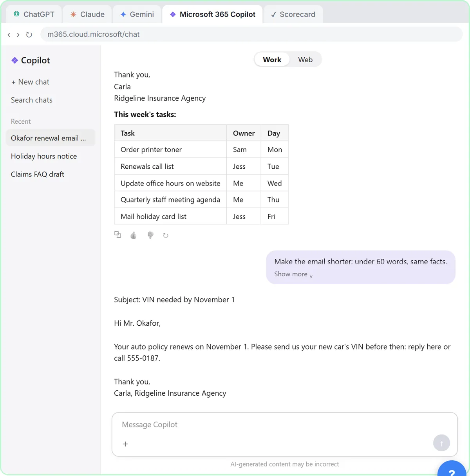Click the Day column header
The image size is (470, 476).
[275, 133]
